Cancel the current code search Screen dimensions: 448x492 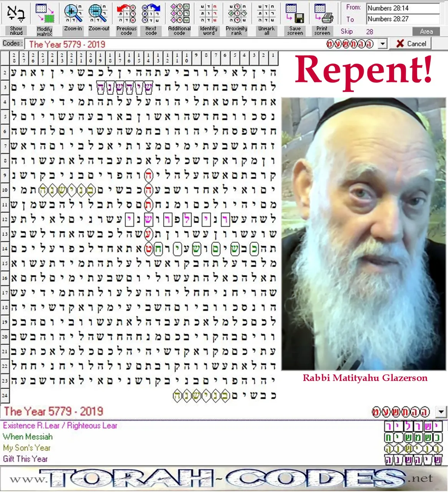pos(411,43)
